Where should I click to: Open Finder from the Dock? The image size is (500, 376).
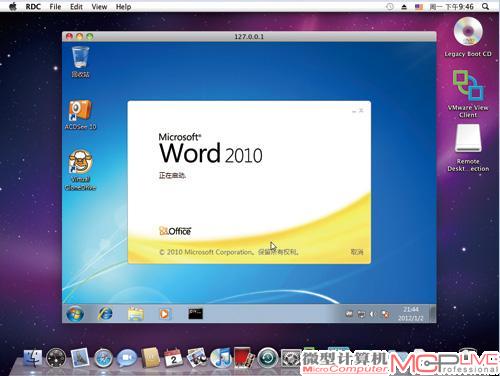coord(33,358)
